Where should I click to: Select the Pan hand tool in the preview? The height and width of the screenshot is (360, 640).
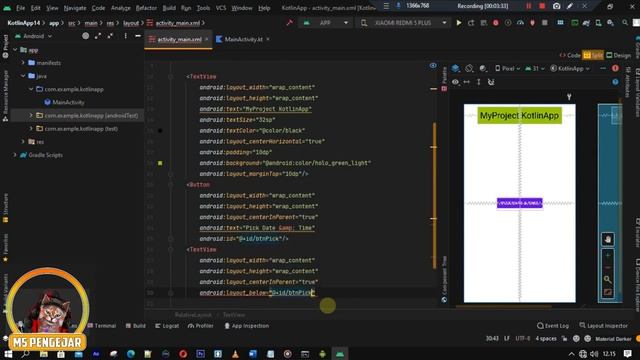point(608,239)
